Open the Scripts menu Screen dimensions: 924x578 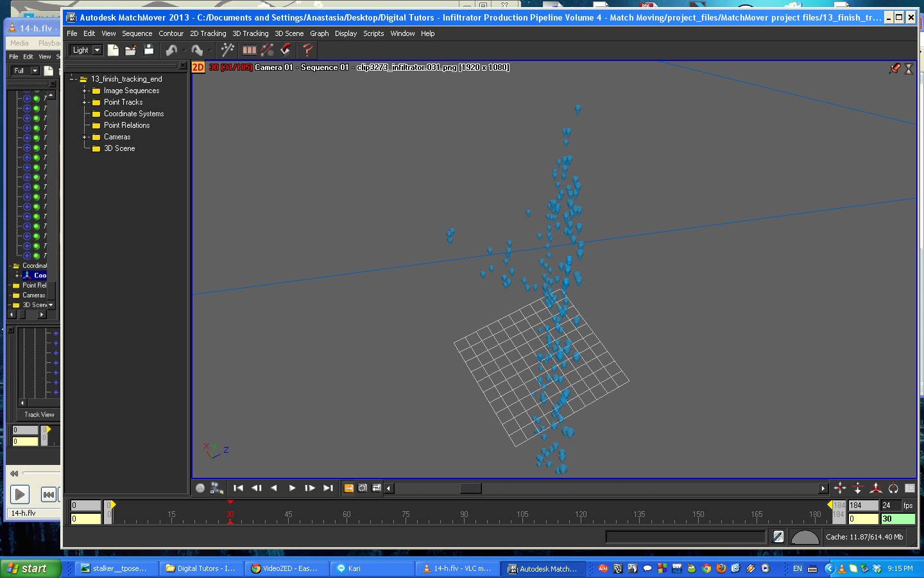coord(373,33)
